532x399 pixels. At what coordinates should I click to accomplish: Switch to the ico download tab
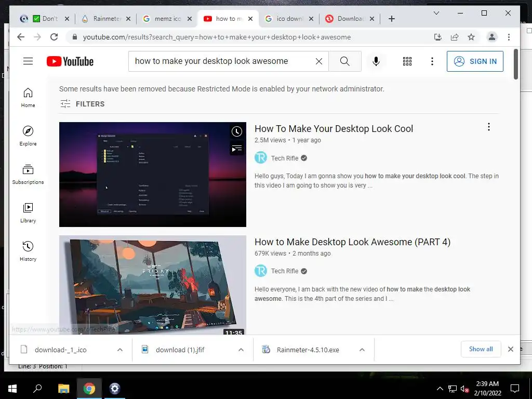coord(289,19)
